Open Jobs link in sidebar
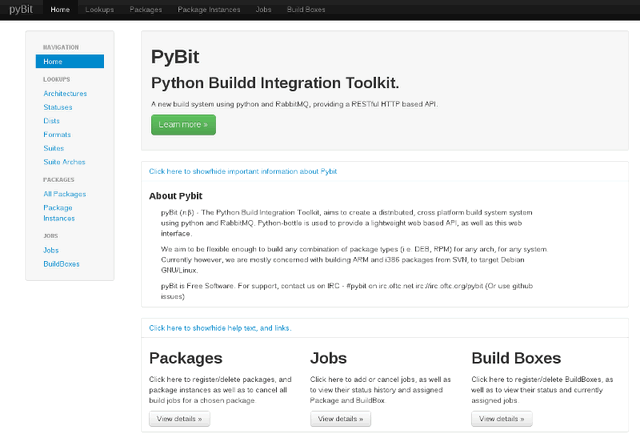 tap(51, 250)
